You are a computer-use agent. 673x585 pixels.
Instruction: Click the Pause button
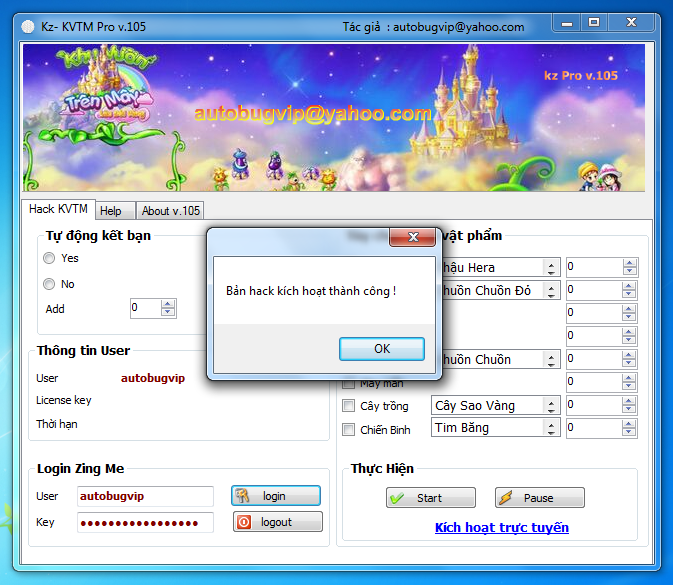540,498
